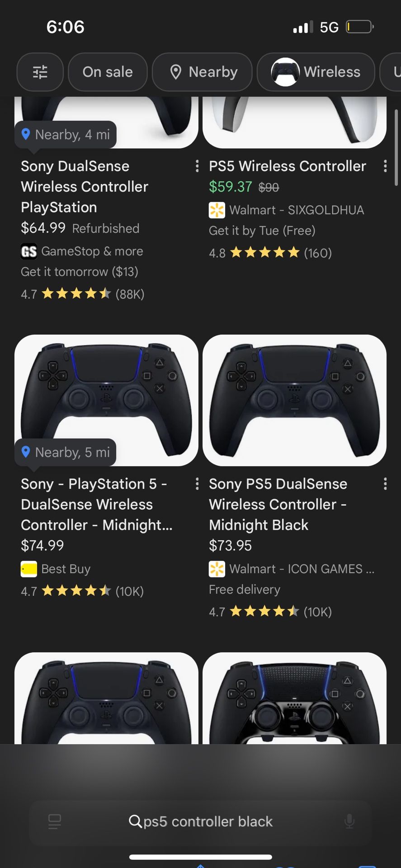Tap the microphone voice search icon
The height and width of the screenshot is (868, 401).
[x=349, y=821]
